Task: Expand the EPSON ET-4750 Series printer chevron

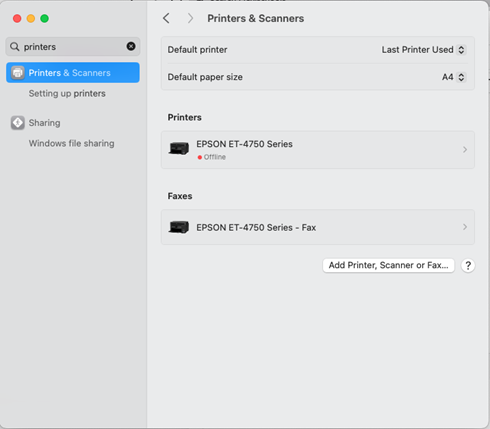Action: click(465, 150)
